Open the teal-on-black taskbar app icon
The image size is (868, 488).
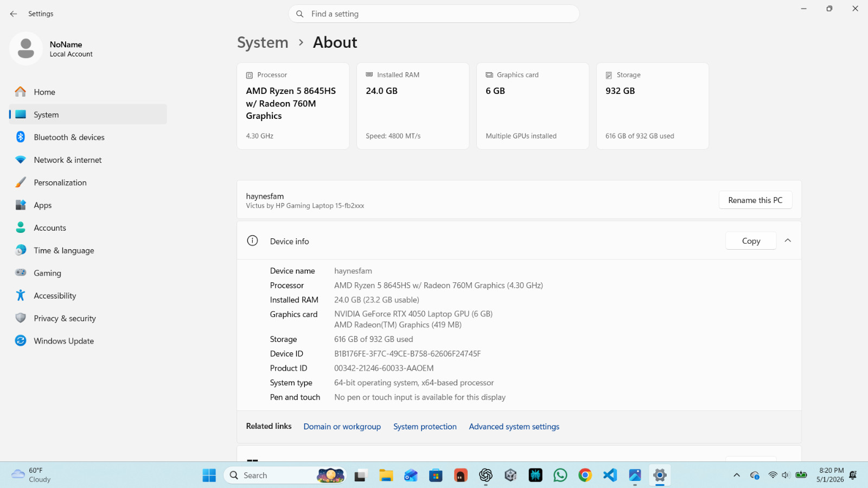tap(535, 476)
